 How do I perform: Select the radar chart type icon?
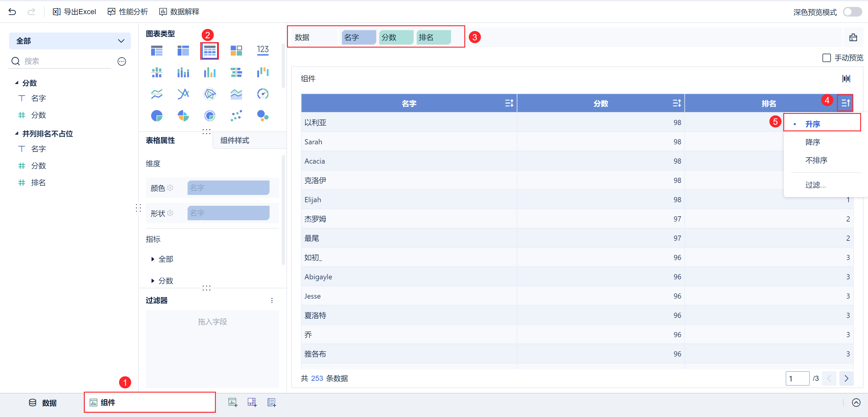pyautogui.click(x=210, y=94)
